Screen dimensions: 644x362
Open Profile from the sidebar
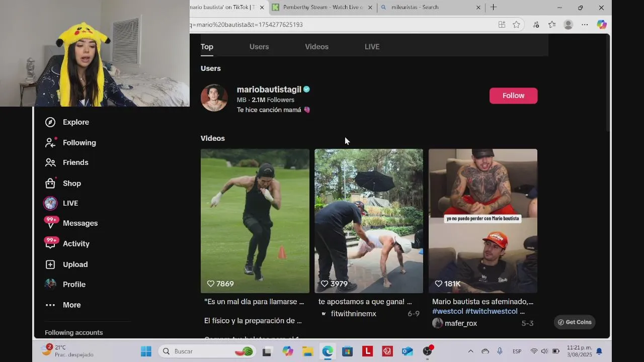[65, 285]
